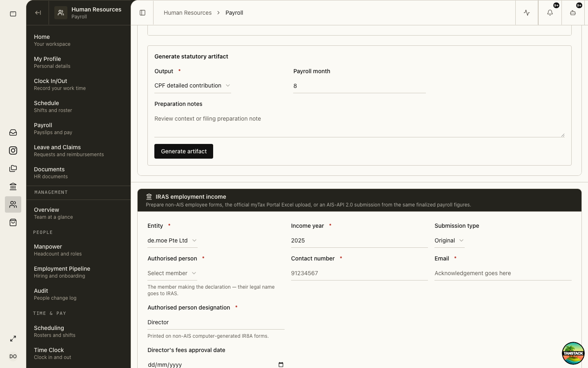Open the Authorised person Select member dropdown
Screen dimensions: 588x368
coord(172,273)
